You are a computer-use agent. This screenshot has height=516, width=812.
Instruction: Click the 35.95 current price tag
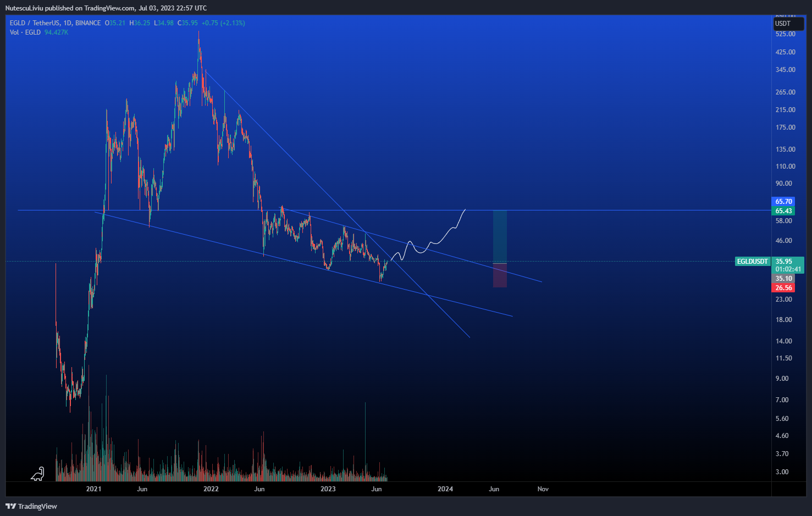point(783,262)
